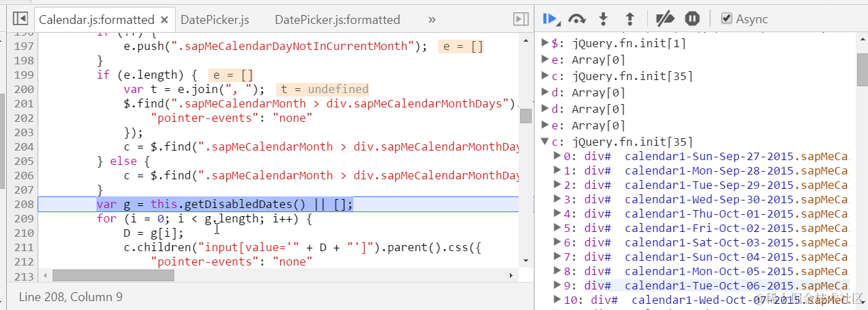
Task: Switch to Calendar.js:formatted tab
Action: pyautogui.click(x=97, y=20)
